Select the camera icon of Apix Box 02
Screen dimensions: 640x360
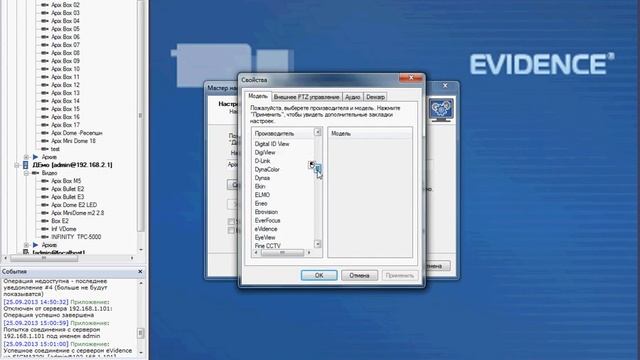pos(44,5)
